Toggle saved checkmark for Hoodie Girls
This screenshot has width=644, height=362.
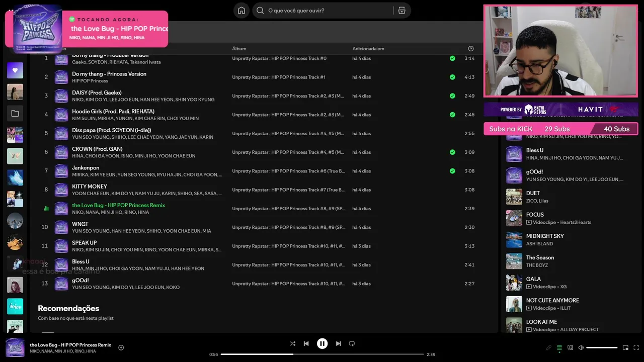tap(452, 115)
